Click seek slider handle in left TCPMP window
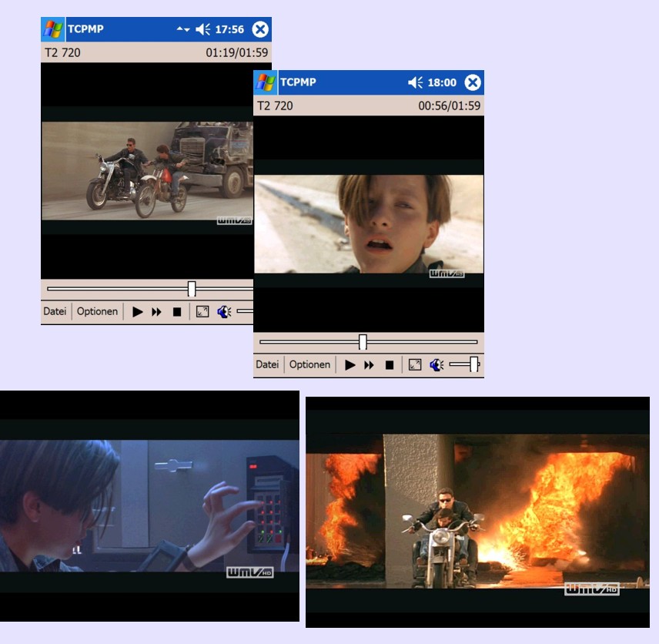The width and height of the screenshot is (659, 644). 192,289
